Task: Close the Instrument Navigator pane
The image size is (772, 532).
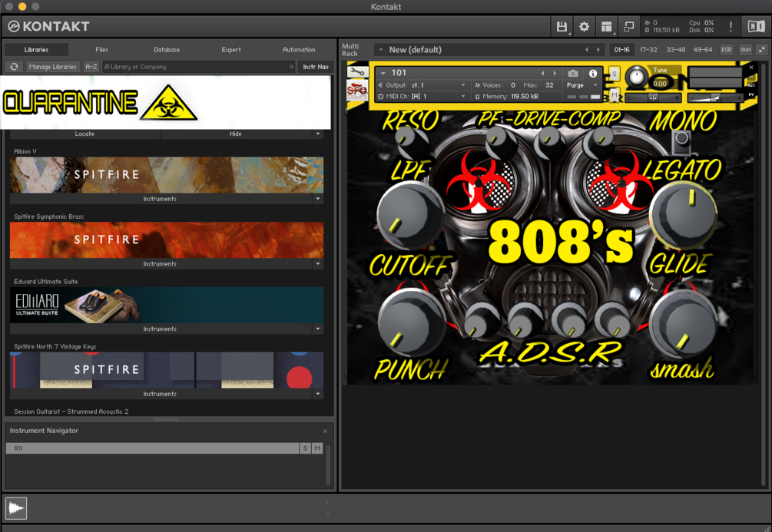Action: (x=325, y=431)
